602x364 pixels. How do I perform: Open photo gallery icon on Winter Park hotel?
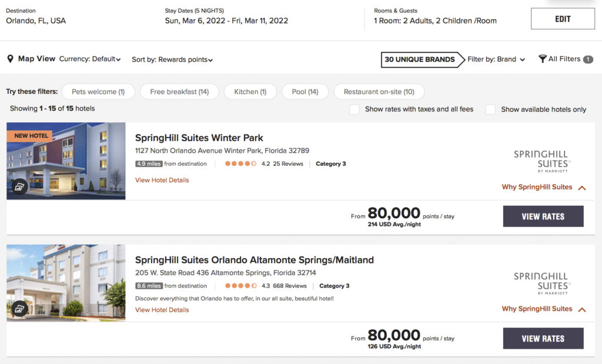20,187
